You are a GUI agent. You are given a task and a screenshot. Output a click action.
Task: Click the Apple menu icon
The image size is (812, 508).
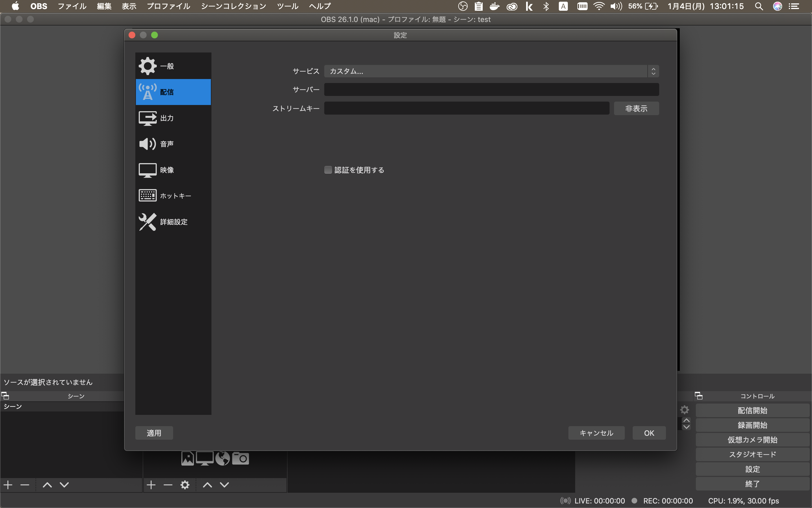click(15, 6)
